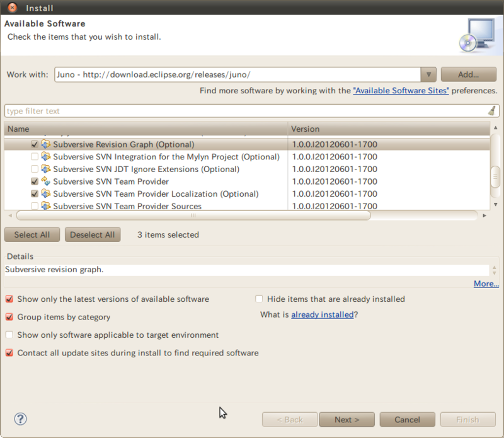Click the horizontal scroll left arrow
This screenshot has height=438, width=504.
(x=10, y=216)
